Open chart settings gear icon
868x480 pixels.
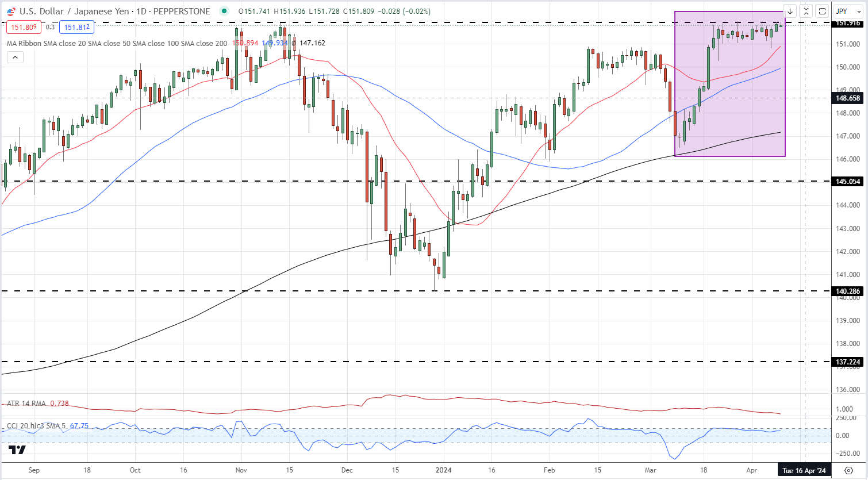(x=848, y=470)
